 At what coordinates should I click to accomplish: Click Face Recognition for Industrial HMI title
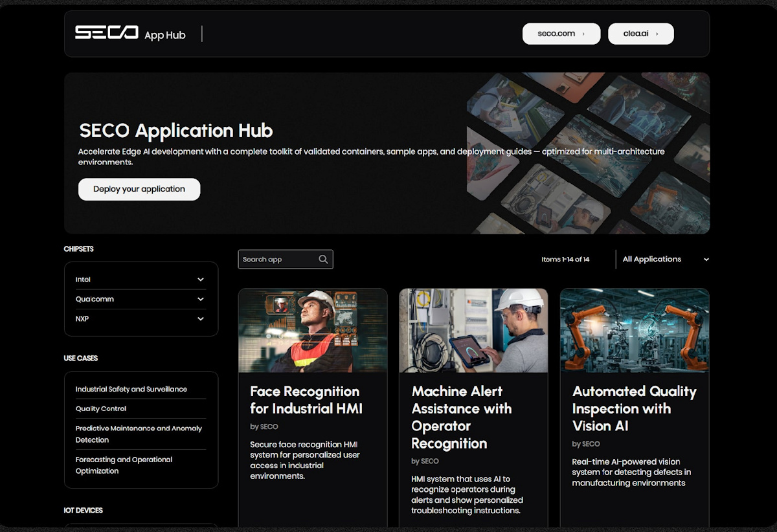click(x=306, y=400)
